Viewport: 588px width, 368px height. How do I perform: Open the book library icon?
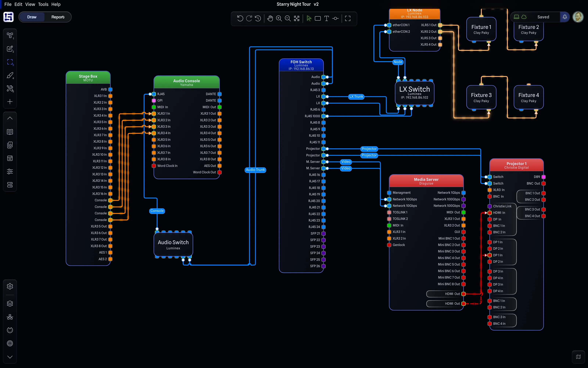click(10, 132)
